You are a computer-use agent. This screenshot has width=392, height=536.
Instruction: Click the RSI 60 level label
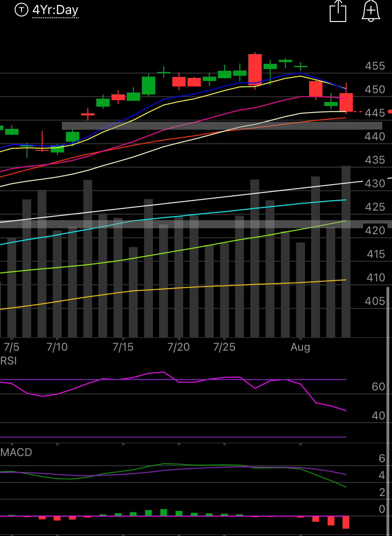pos(379,387)
